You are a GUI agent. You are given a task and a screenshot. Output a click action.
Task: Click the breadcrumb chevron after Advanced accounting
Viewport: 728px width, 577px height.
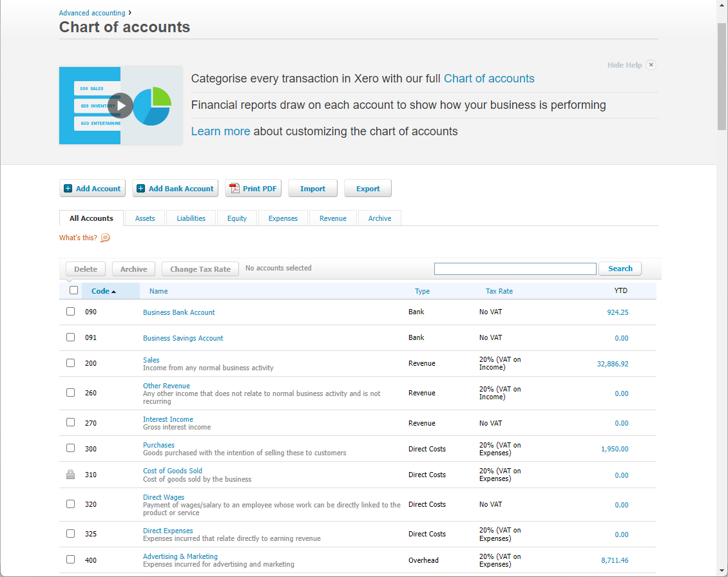click(129, 12)
